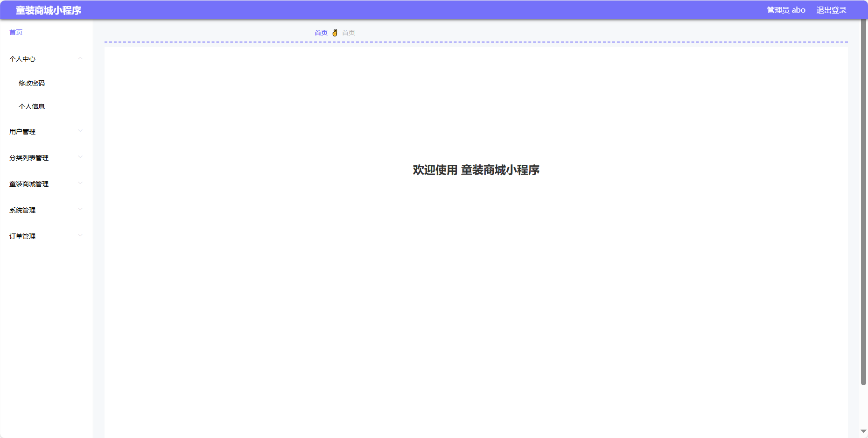Viewport: 868px width, 438px height.
Task: Click the 童装商城管理 chevron arrow
Action: [80, 183]
